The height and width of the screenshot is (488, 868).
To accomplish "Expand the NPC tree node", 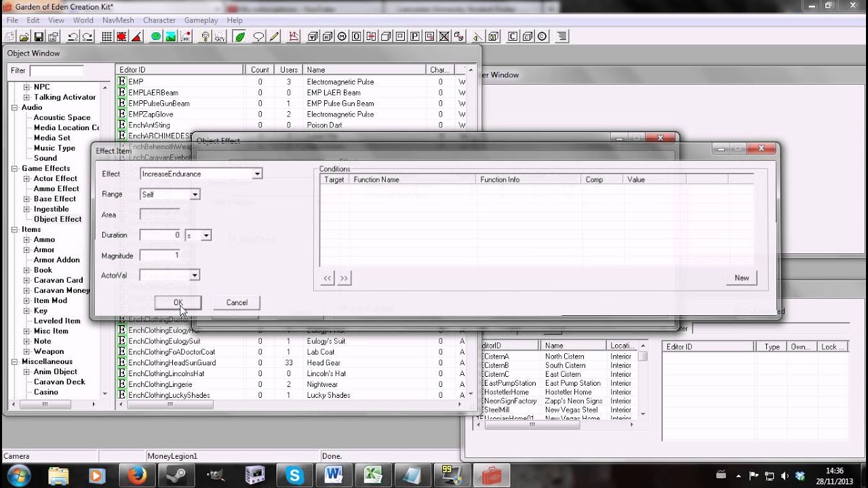I will point(26,87).
